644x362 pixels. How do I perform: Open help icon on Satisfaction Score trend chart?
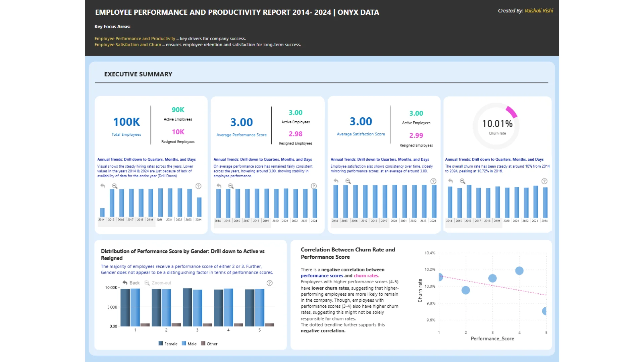click(x=433, y=181)
